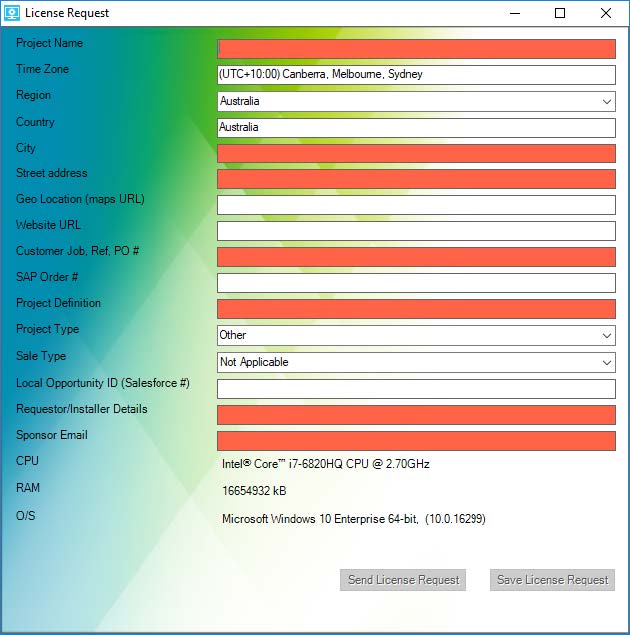This screenshot has width=630, height=635.
Task: Close the License Request window
Action: tap(606, 13)
